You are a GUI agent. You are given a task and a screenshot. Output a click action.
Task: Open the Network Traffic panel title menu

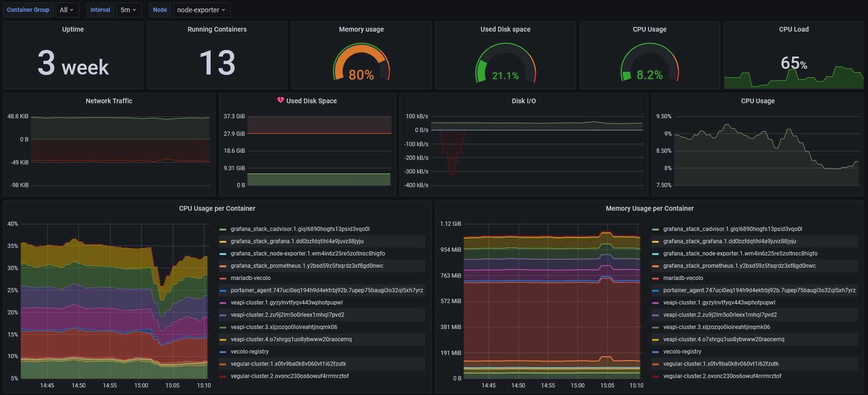pyautogui.click(x=109, y=101)
